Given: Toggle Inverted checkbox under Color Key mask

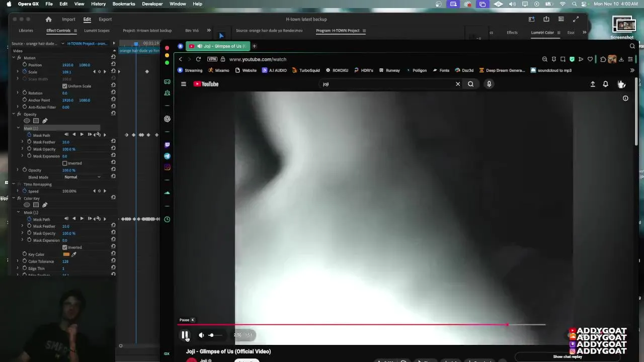Looking at the screenshot, I should click(64, 247).
